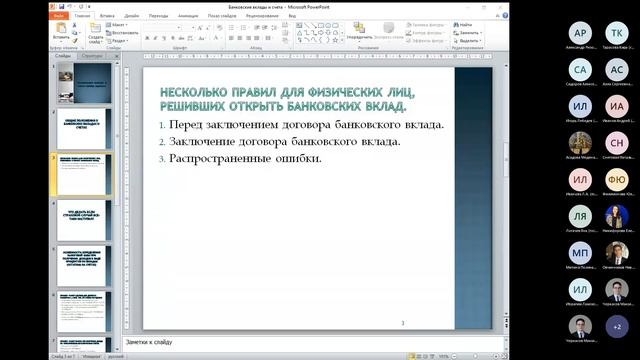This screenshot has width=640, height=360.
Task: Expand the Replace (Заменить) dropdown arrow
Action: [481, 33]
